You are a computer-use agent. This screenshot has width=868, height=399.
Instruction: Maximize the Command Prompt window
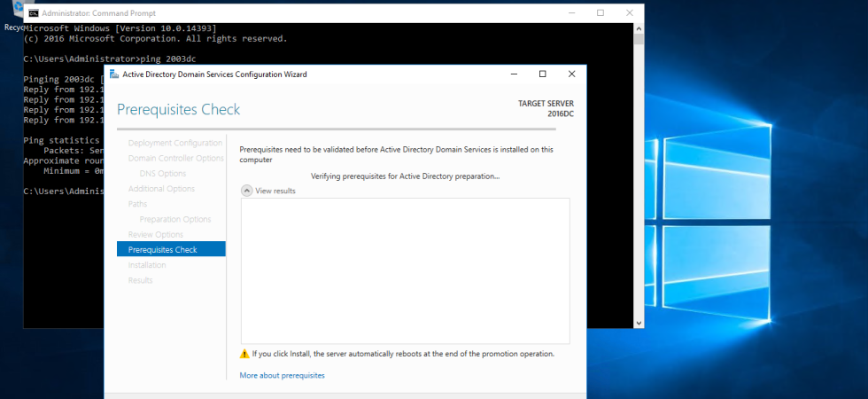point(601,12)
